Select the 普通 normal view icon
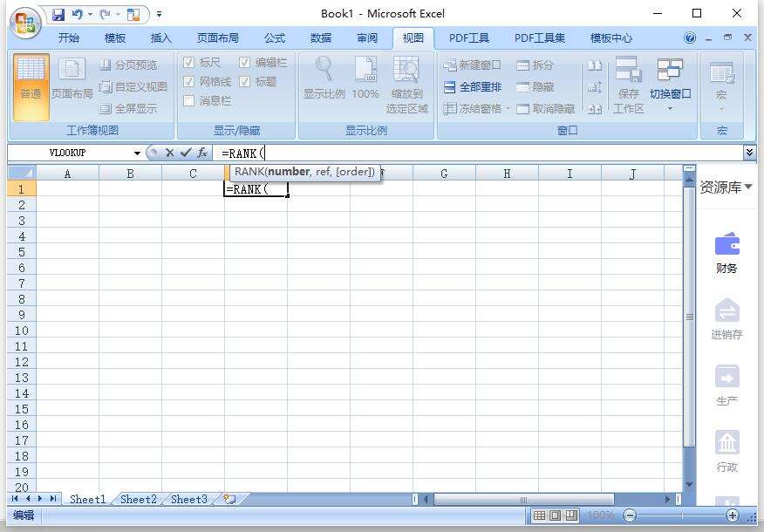 [x=31, y=86]
